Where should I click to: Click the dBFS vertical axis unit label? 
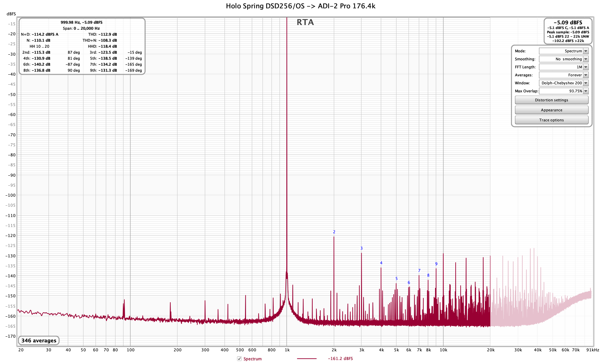pyautogui.click(x=11, y=14)
